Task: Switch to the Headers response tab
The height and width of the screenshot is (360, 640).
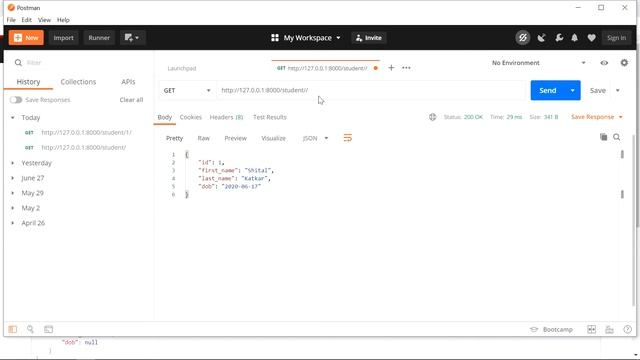Action: (x=226, y=117)
